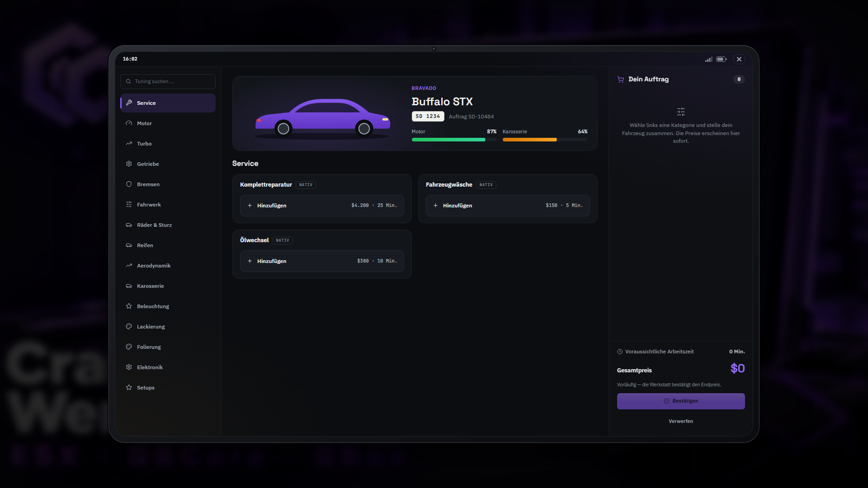Screen dimensions: 868x488
Task: Click the gear icon beside Elektronik
Action: [x=129, y=367]
